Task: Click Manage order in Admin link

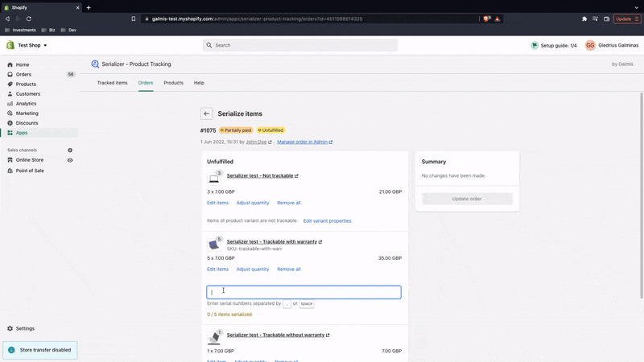Action: coord(304,142)
